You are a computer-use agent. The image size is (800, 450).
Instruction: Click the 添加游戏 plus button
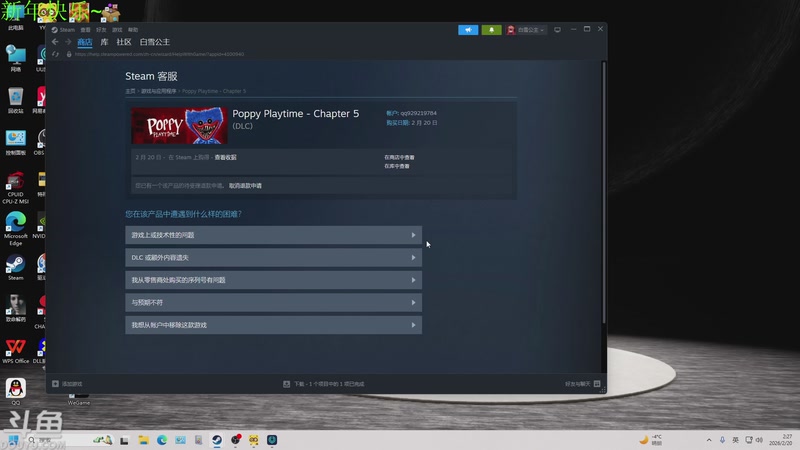coord(67,384)
